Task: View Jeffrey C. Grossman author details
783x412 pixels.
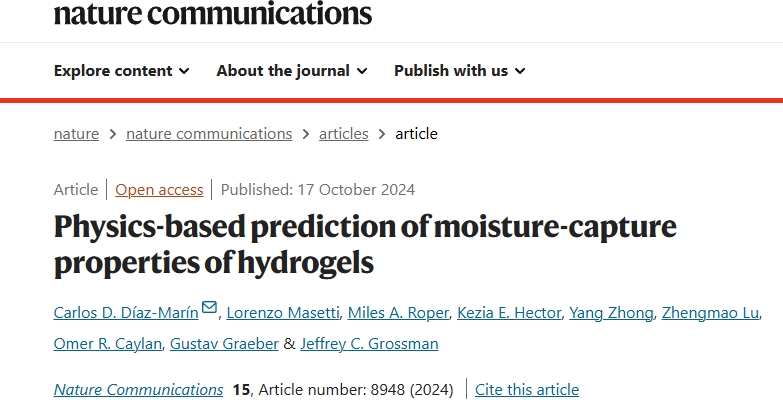Action: coord(369,344)
